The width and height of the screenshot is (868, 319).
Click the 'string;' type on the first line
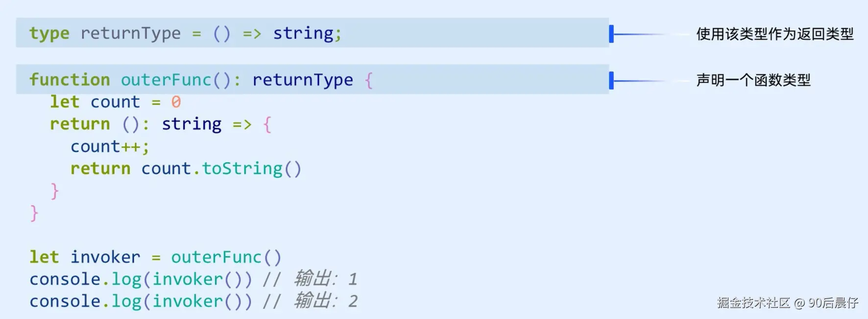click(307, 34)
